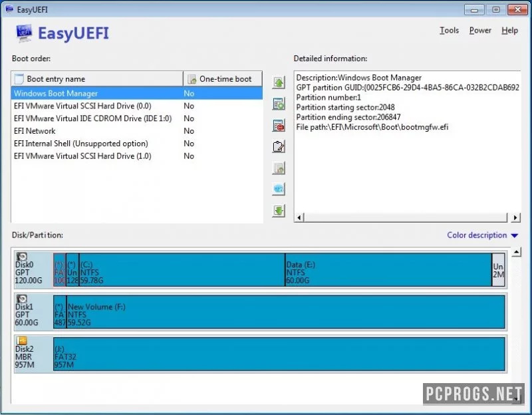
Task: Click title bar EasyUEFI app icon
Action: (x=9, y=9)
